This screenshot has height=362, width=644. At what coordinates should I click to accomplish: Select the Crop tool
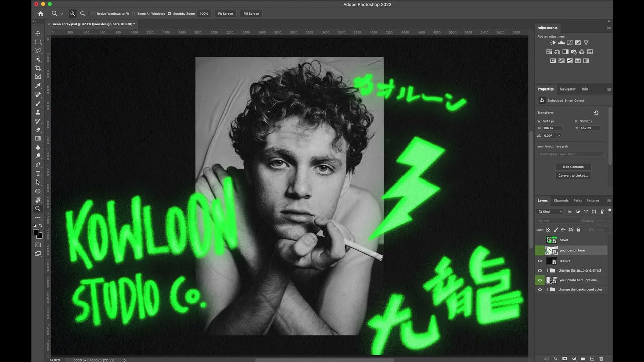pyautogui.click(x=38, y=68)
